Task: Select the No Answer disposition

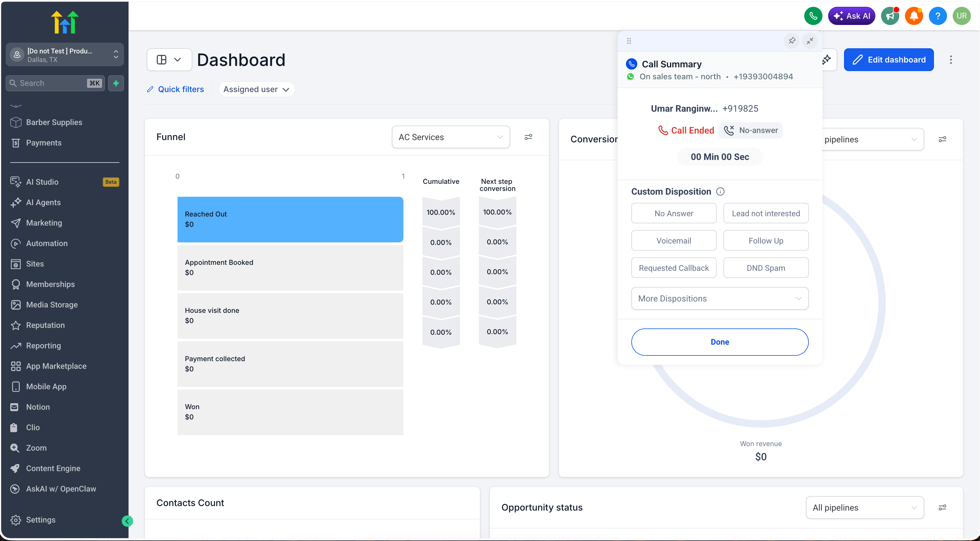Action: 674,213
